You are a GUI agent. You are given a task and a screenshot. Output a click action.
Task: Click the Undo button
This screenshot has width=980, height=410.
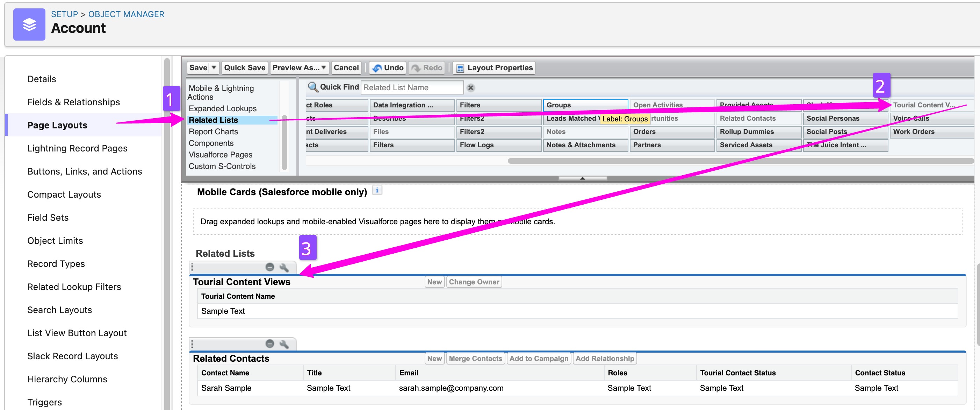coord(388,68)
